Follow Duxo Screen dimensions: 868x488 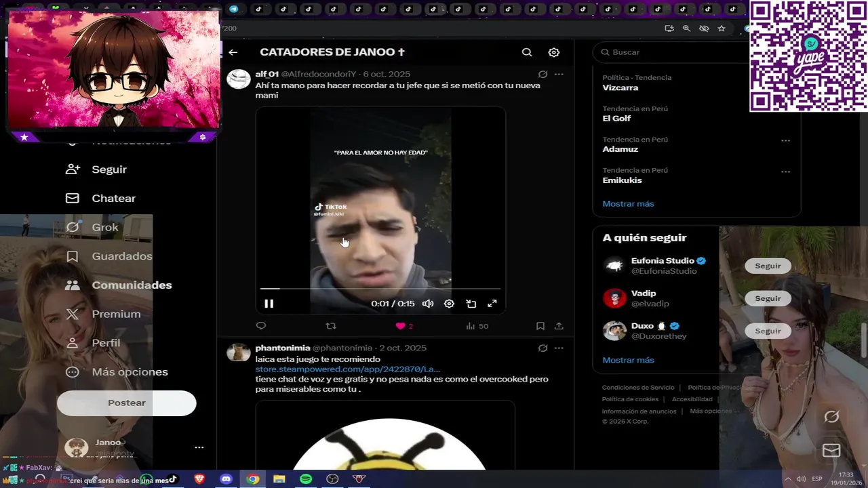point(768,331)
